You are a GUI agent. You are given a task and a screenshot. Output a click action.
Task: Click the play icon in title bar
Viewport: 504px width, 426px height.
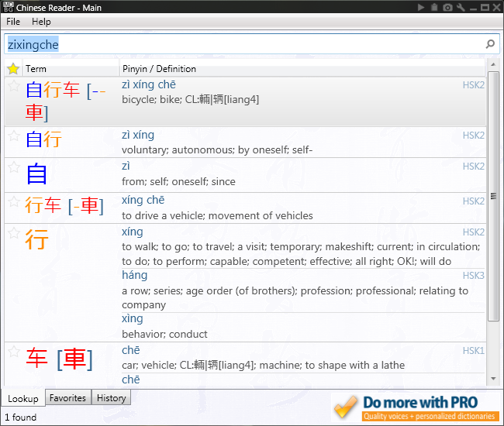point(421,7)
